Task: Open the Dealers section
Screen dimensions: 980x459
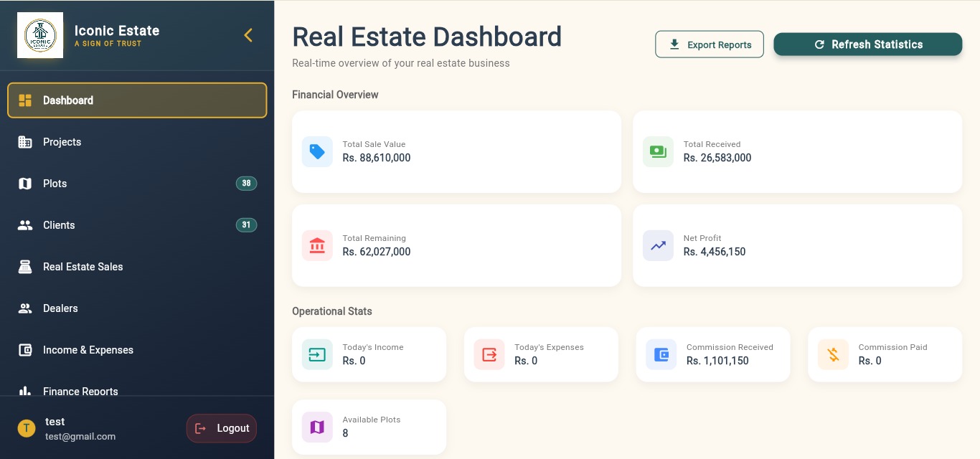Action: tap(137, 308)
